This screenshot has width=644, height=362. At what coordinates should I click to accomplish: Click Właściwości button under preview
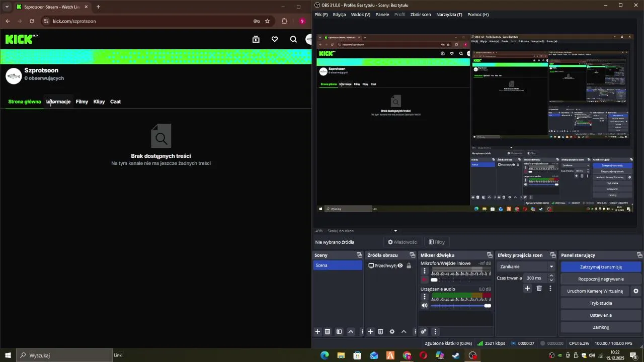coord(403,242)
